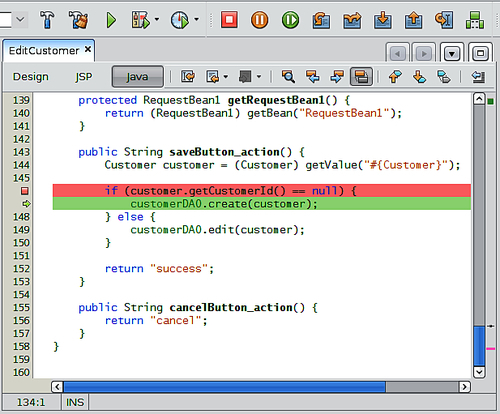Click Run to Cursor icon
This screenshot has height=414, width=500.
pos(444,20)
